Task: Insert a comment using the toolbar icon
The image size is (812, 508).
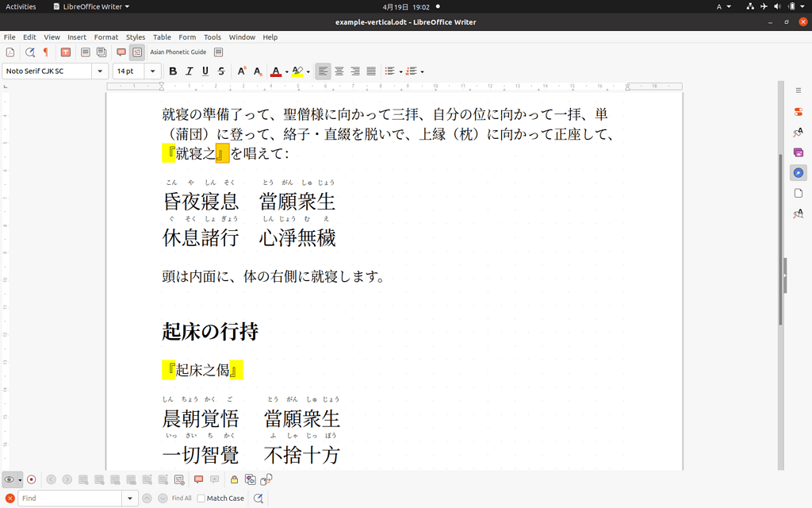Action: [121, 52]
